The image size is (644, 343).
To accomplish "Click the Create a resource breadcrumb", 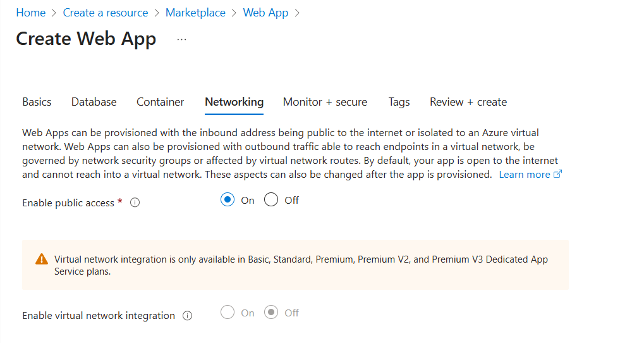I will [105, 13].
